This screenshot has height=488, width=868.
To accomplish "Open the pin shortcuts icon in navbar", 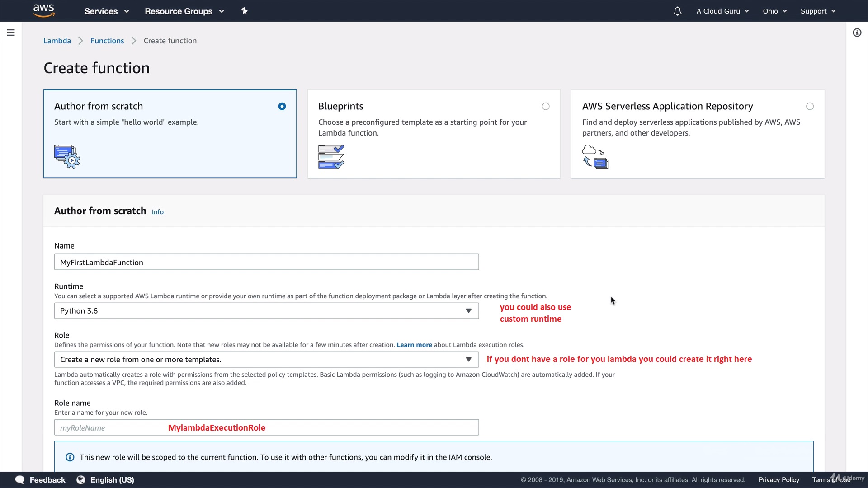I will pyautogui.click(x=245, y=11).
